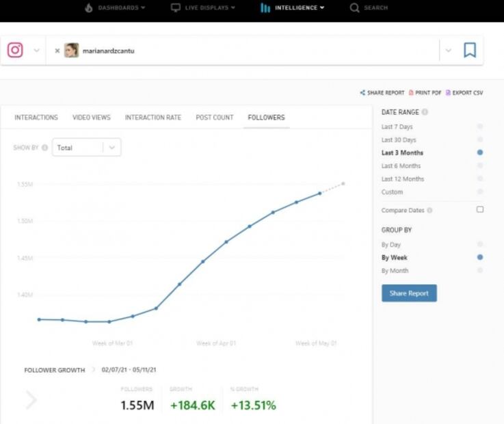Remove marianardzcantu account with the X icon

[57, 51]
